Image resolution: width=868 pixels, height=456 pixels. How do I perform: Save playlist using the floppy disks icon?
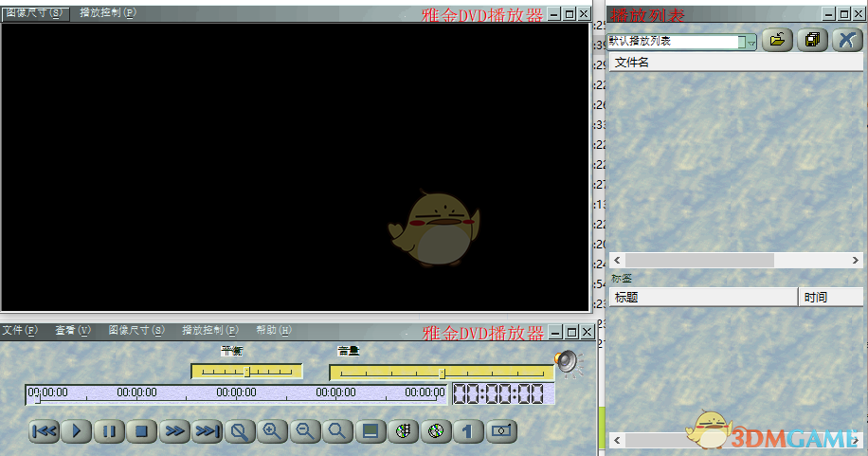point(812,41)
